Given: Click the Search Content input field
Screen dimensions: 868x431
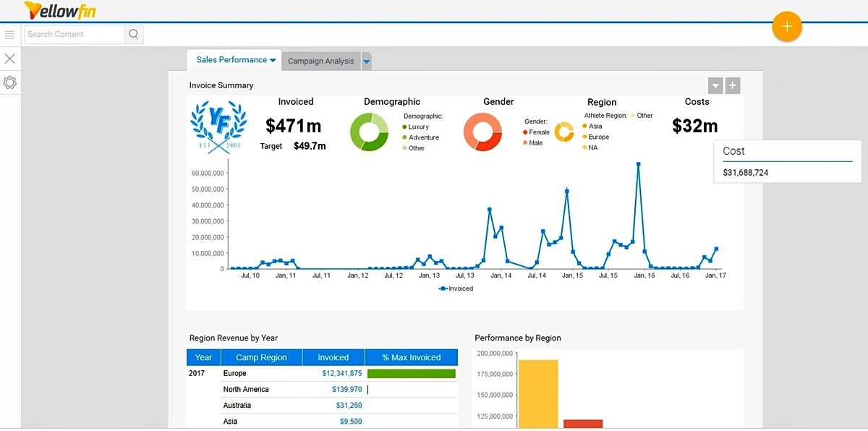Looking at the screenshot, I should pyautogui.click(x=72, y=33).
